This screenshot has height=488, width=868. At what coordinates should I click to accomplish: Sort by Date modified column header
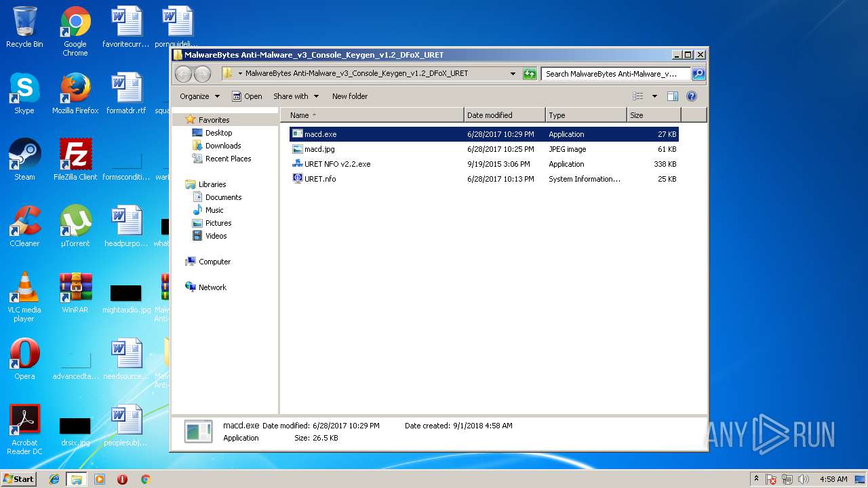[x=505, y=115]
